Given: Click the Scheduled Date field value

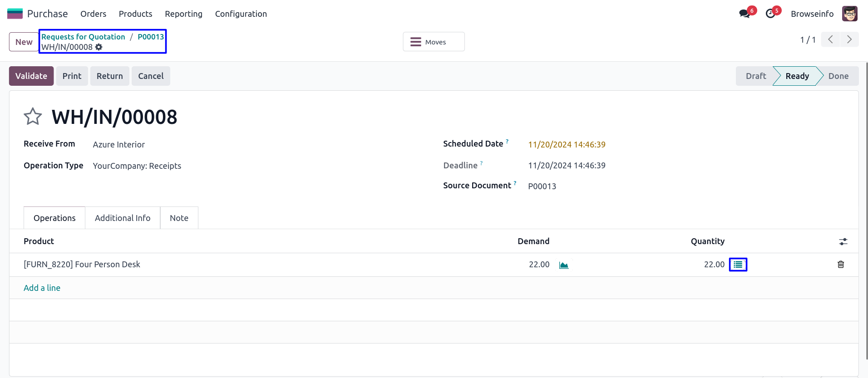Looking at the screenshot, I should (x=567, y=145).
